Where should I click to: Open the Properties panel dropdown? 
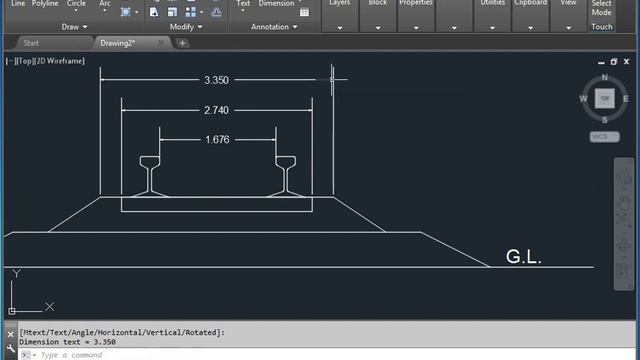[x=416, y=28]
